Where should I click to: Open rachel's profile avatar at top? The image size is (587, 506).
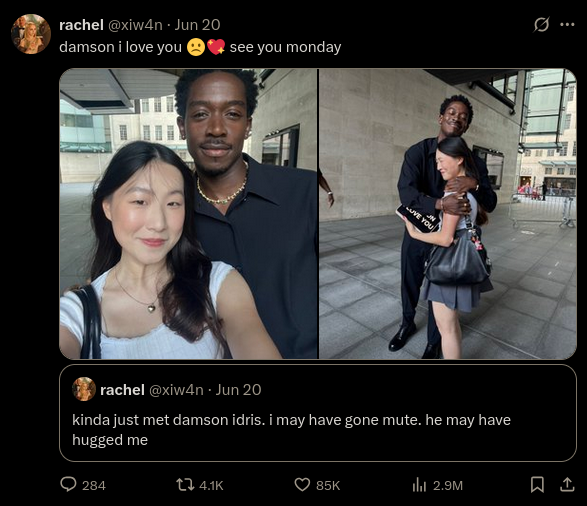pyautogui.click(x=31, y=34)
